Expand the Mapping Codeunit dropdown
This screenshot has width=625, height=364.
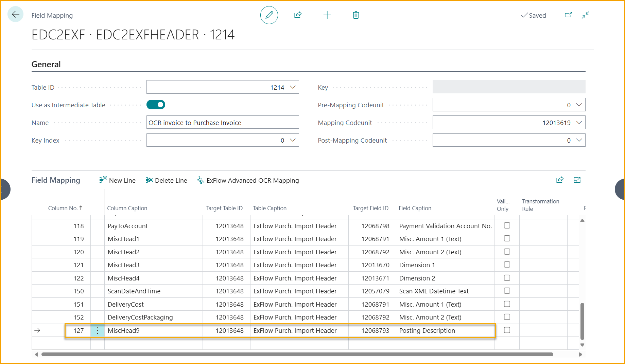579,123
